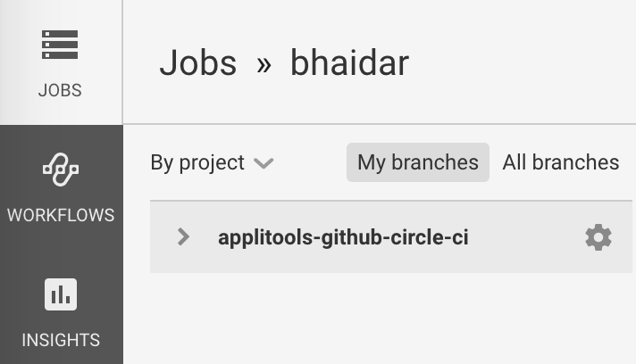Toggle the My branches filter
This screenshot has height=364, width=636.
coord(417,162)
